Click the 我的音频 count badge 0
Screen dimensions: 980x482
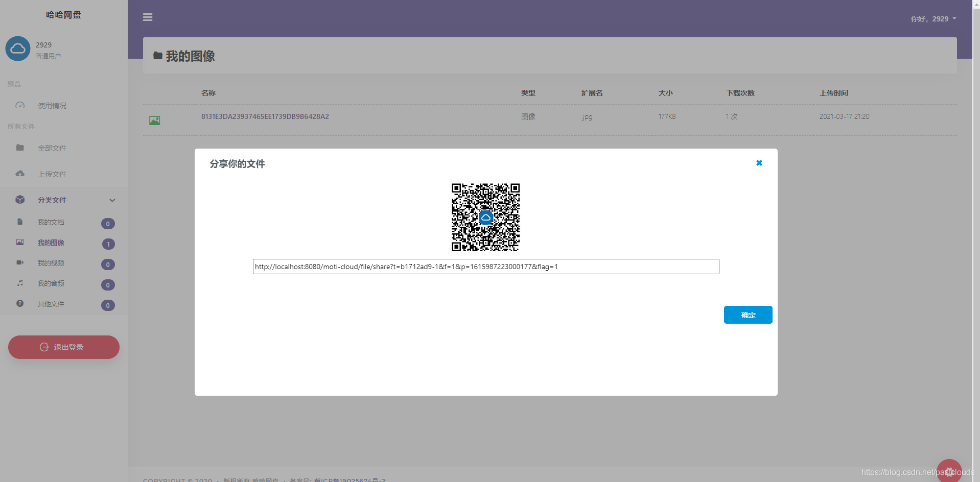click(x=108, y=285)
